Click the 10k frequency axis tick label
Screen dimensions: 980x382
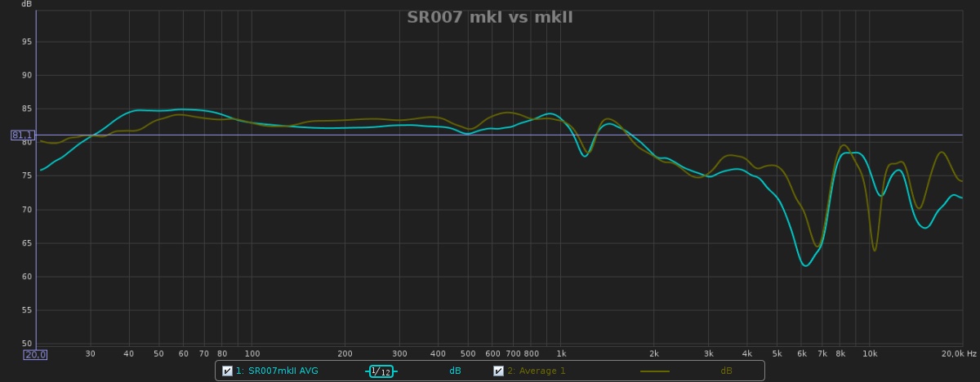tap(871, 354)
